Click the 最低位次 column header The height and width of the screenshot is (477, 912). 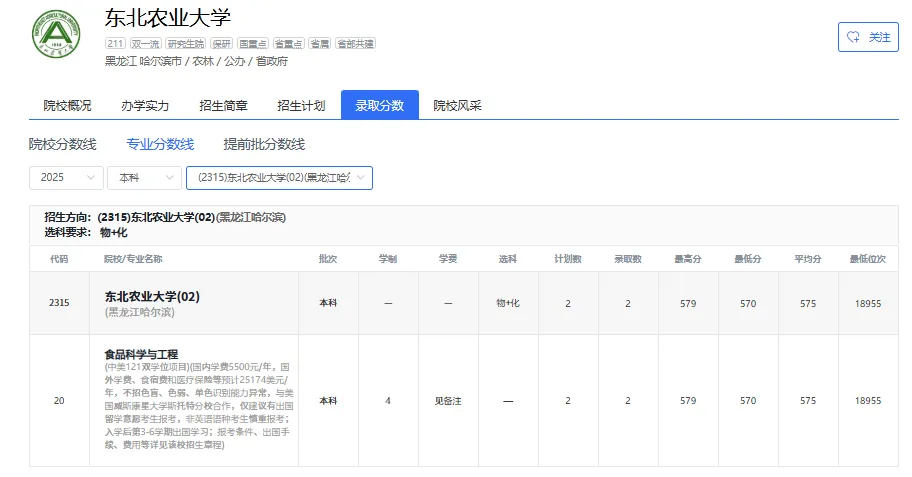click(x=868, y=259)
